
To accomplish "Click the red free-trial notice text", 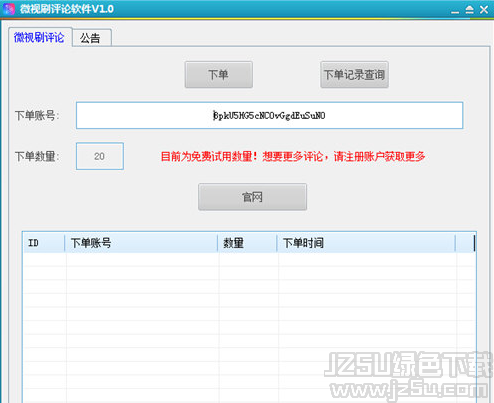I will (x=293, y=156).
